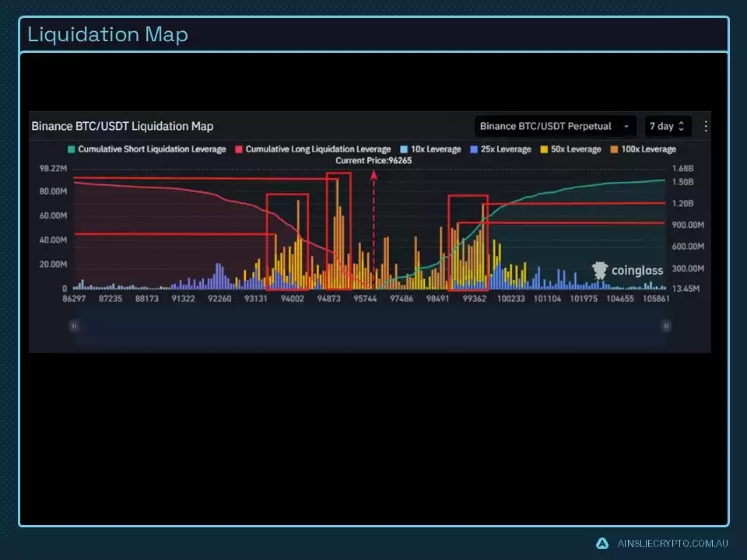Hide the 100x Leverage bars via legend

coord(613,149)
